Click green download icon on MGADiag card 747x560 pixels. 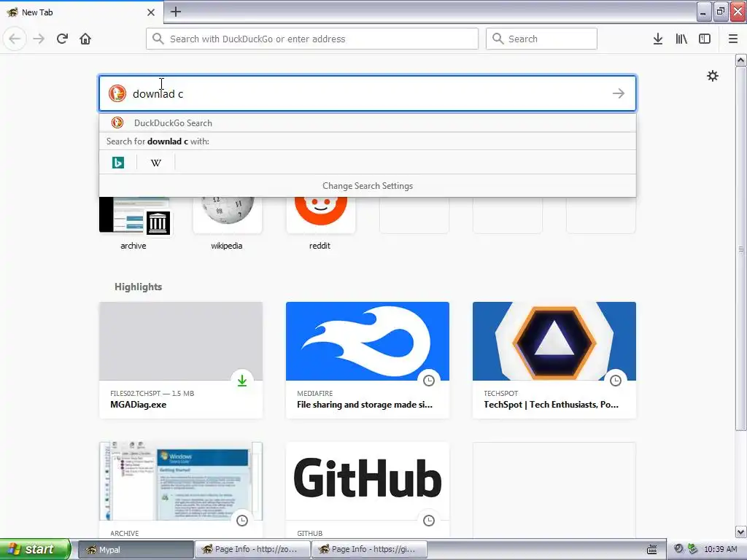point(242,381)
